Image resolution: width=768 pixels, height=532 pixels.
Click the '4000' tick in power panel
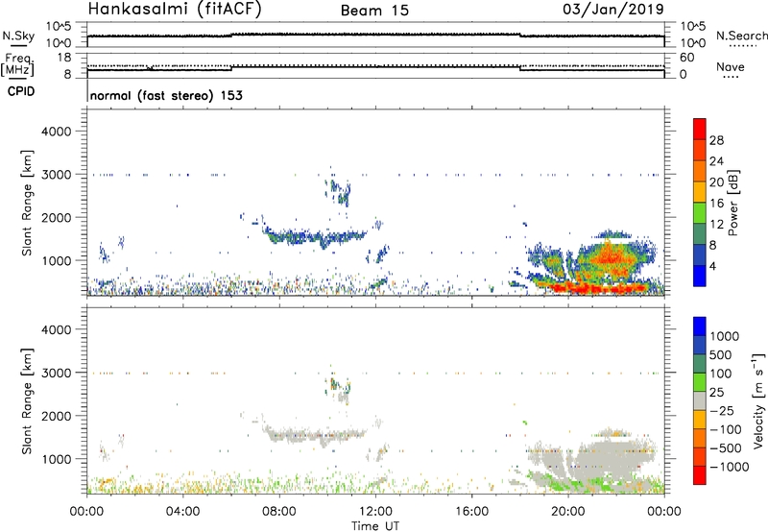(x=57, y=132)
